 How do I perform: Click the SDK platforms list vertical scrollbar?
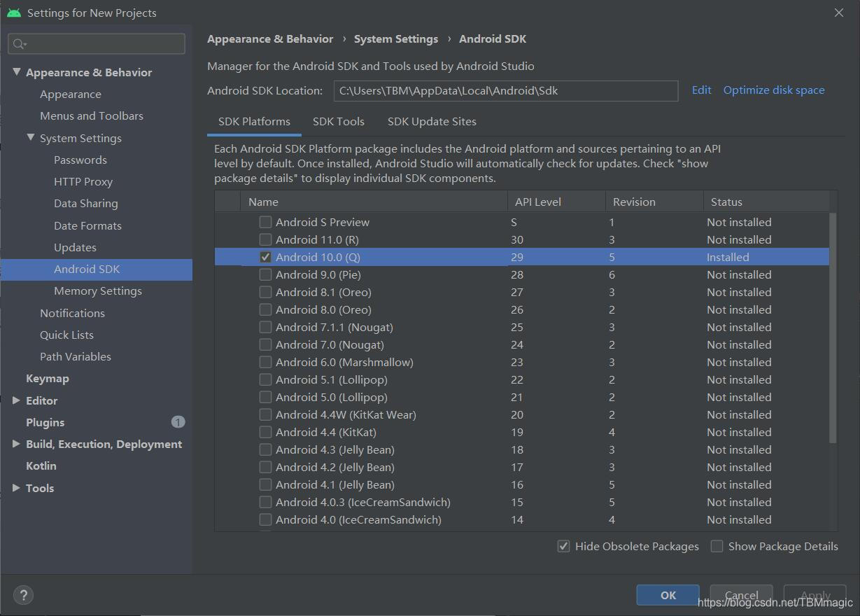[x=833, y=328]
